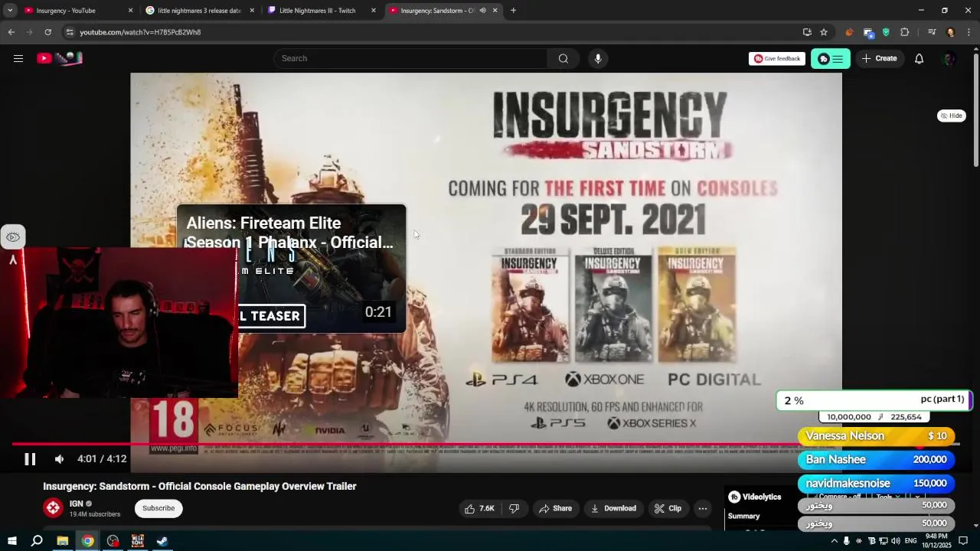Click the Create button
Viewport: 980px width, 551px height.
point(879,58)
